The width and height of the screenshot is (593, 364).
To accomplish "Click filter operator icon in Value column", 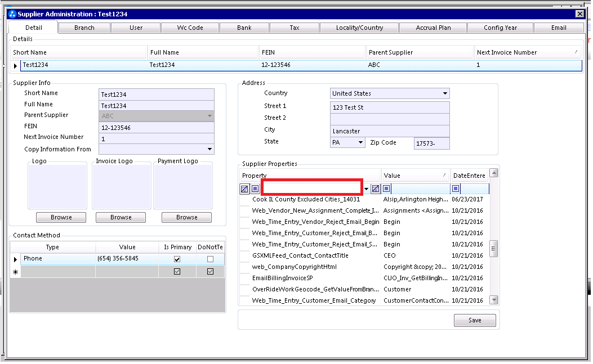I will click(386, 188).
